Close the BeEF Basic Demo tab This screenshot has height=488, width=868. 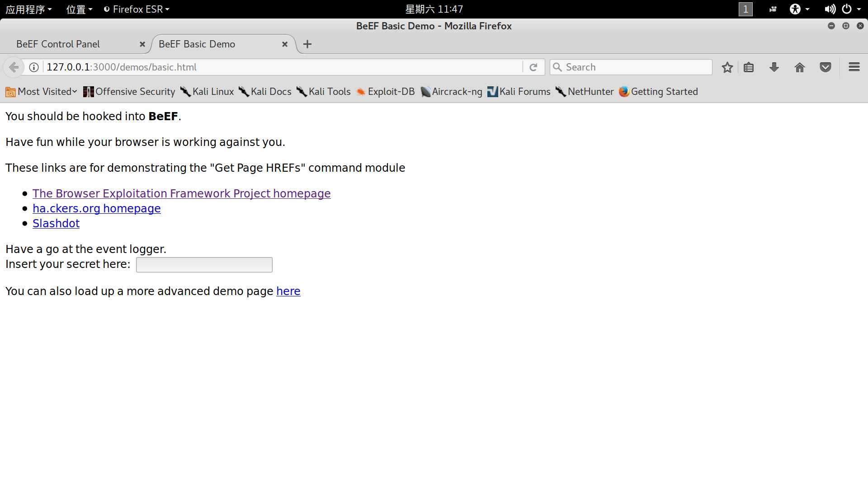(x=285, y=44)
